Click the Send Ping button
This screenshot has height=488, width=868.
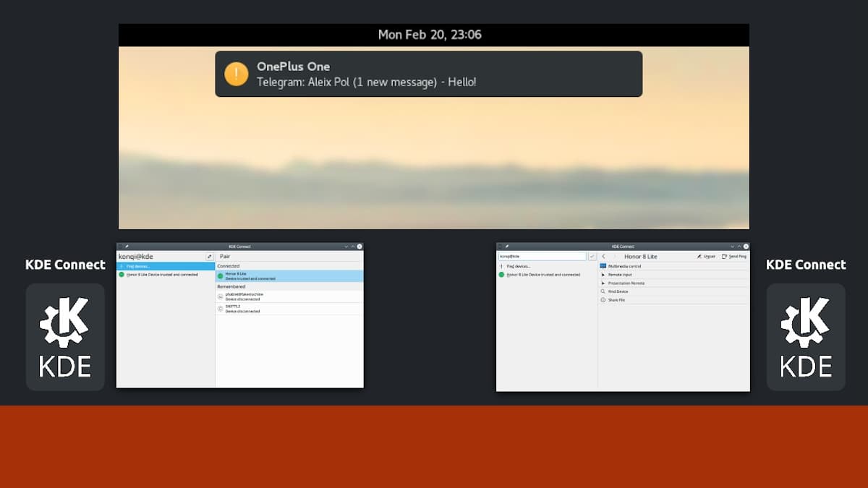(x=733, y=256)
